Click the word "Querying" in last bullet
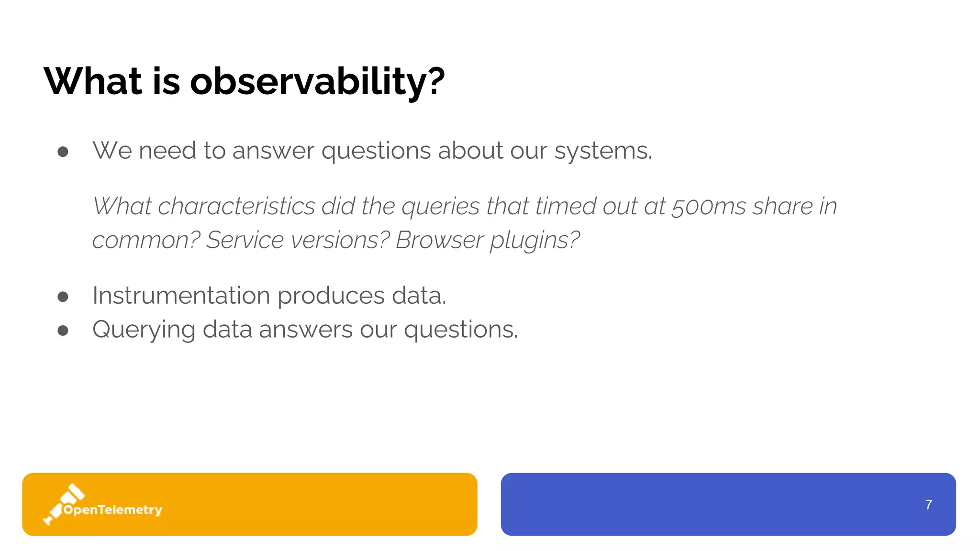This screenshot has width=980, height=551. click(144, 330)
